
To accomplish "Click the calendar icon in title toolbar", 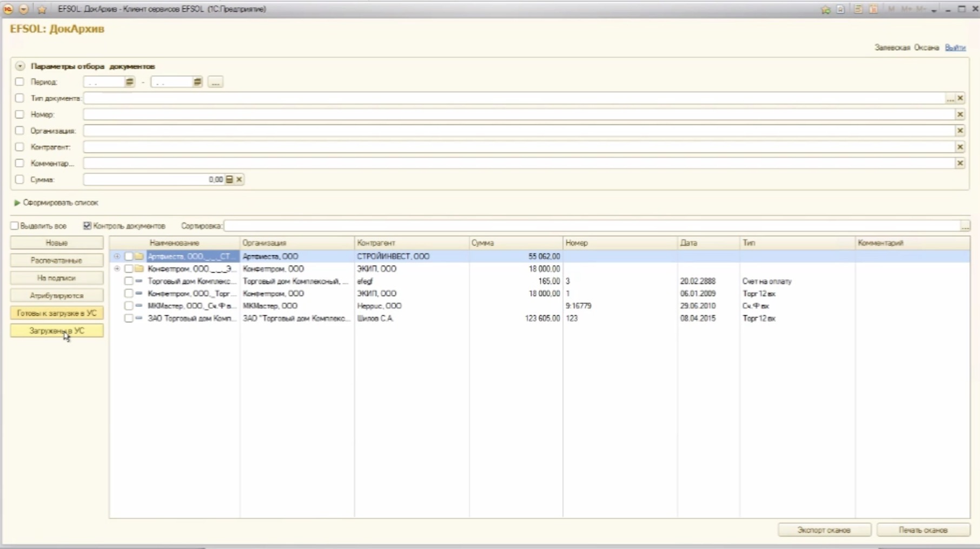I will (x=873, y=9).
